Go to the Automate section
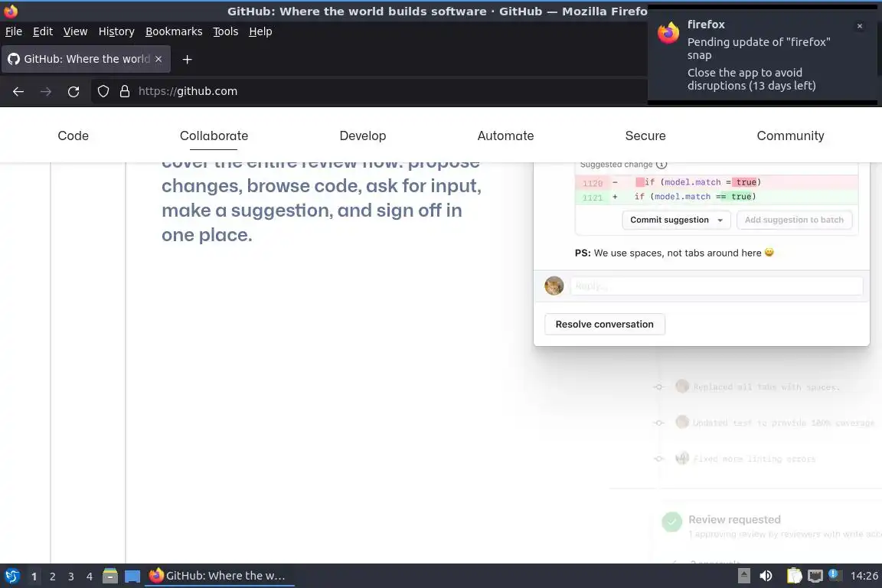882x588 pixels. click(x=505, y=136)
